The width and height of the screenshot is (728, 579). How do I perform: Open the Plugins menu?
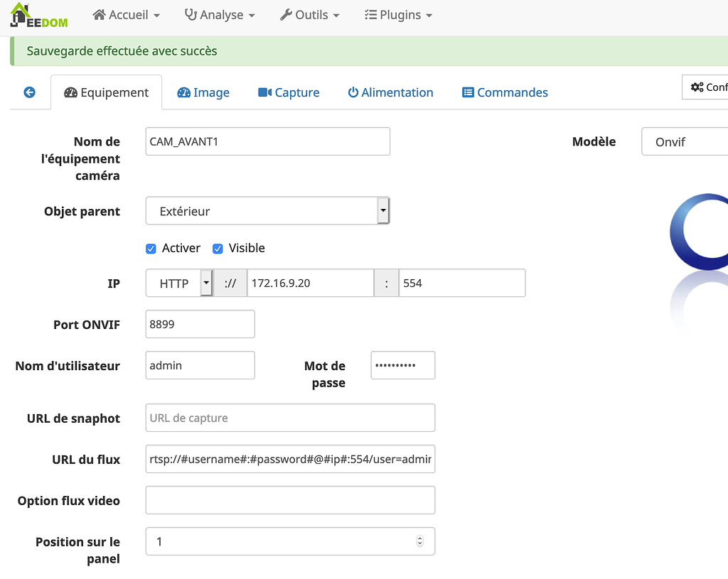[x=398, y=15]
